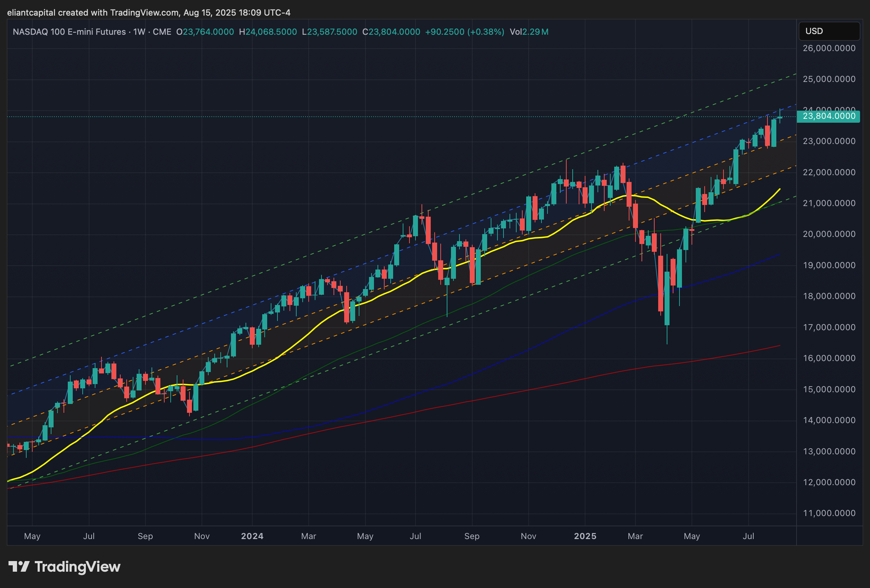Click the 18,000.0000 price axis label
The width and height of the screenshot is (870, 588).
click(x=829, y=296)
